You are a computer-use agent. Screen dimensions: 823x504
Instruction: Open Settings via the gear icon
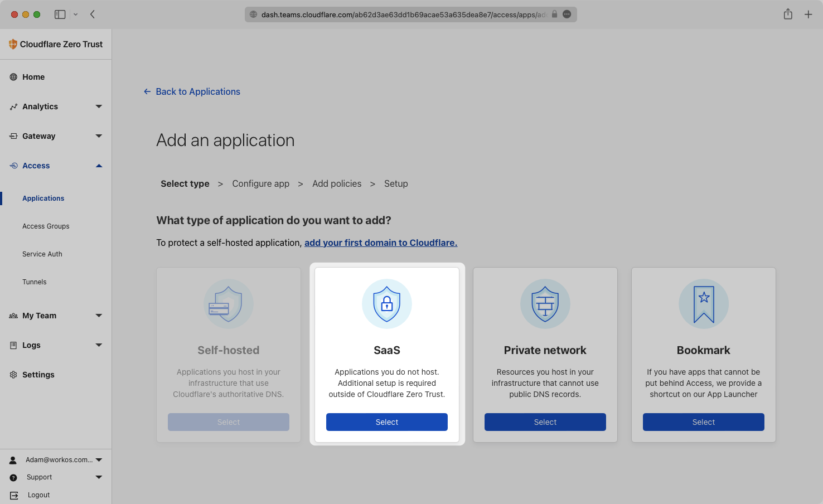(13, 375)
